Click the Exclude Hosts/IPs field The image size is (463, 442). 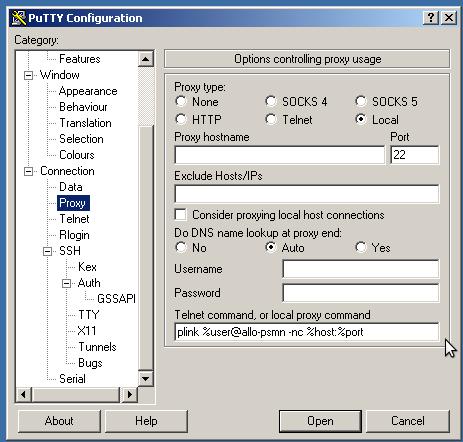click(307, 194)
